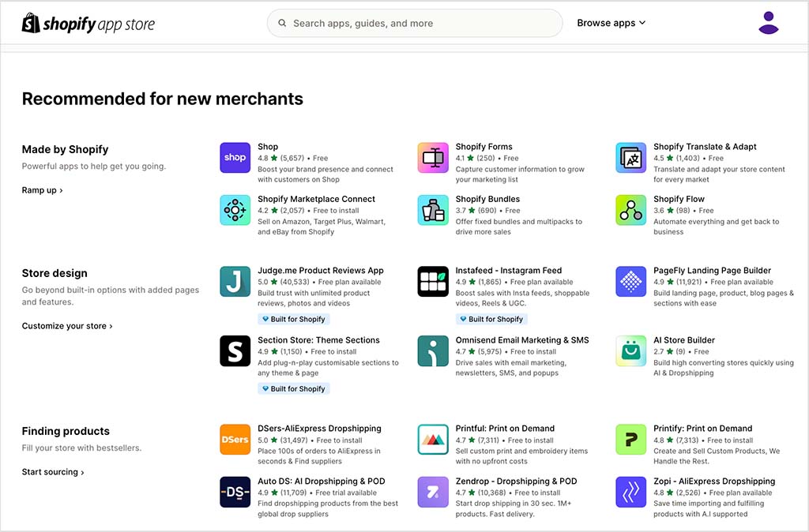Screen dimensions: 809x532
Task: Click Built for Shopify badge under Section Store
Action: pos(294,388)
